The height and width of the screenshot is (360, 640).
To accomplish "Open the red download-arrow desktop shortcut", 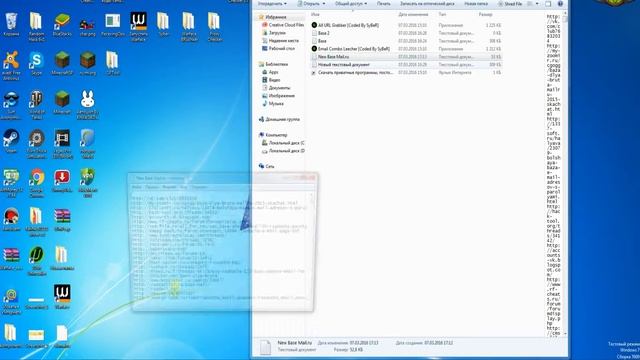I will pyautogui.click(x=62, y=180).
